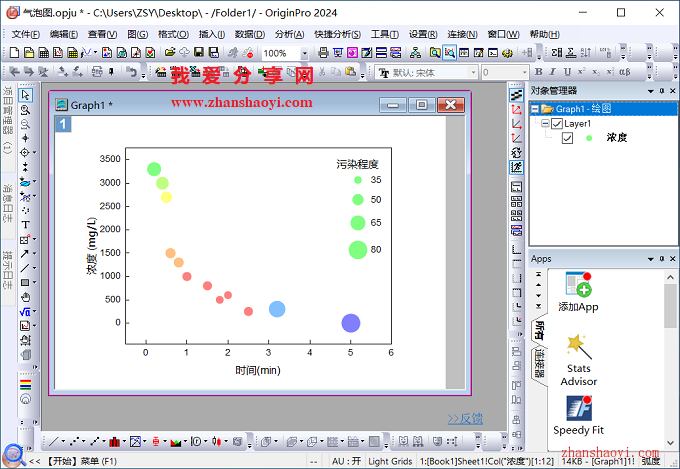Click the color palette rainbow icon
Image resolution: width=680 pixels, height=469 pixels.
26,385
